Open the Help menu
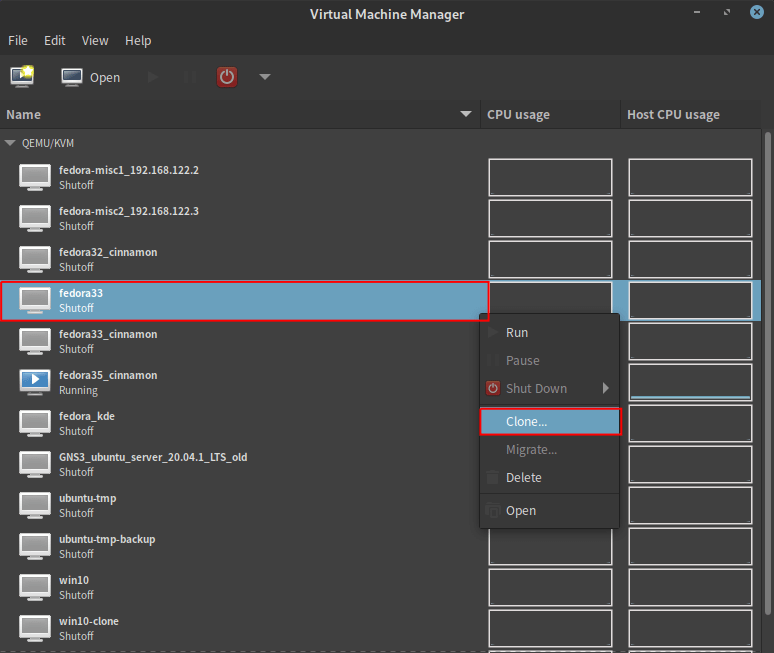 point(138,40)
